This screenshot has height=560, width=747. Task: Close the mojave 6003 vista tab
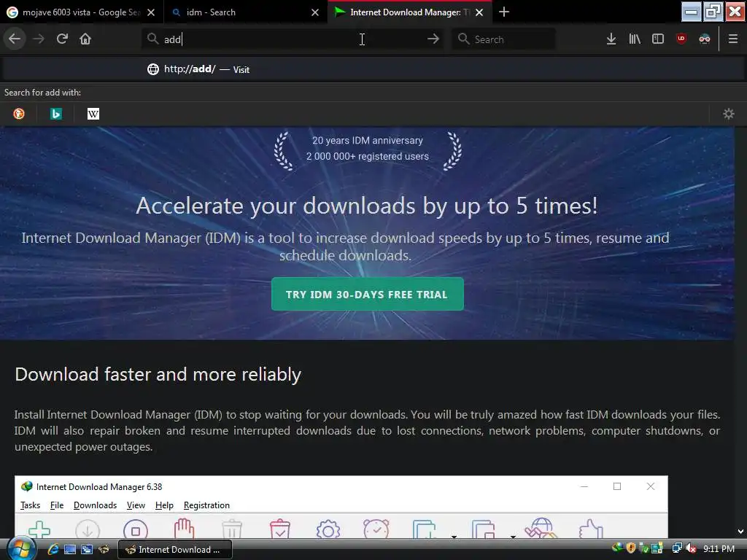click(x=151, y=12)
